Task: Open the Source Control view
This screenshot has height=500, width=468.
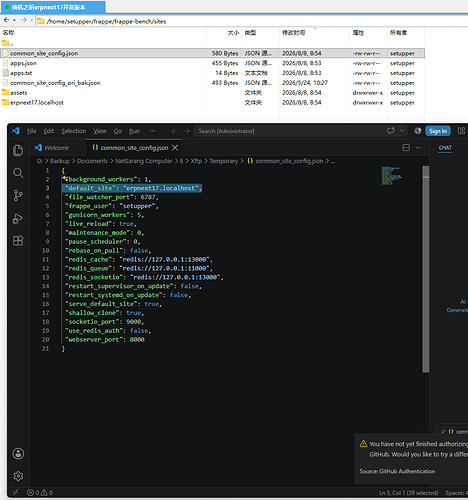Action: 18,195
